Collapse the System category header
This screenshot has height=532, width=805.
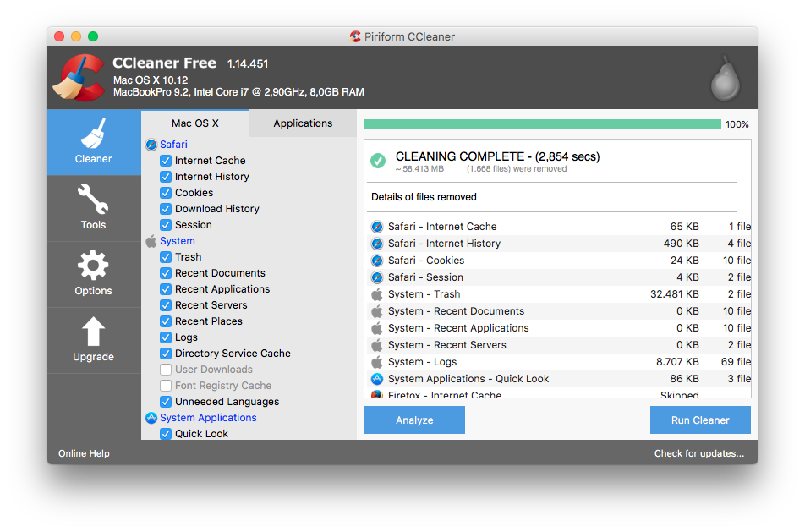tap(177, 241)
